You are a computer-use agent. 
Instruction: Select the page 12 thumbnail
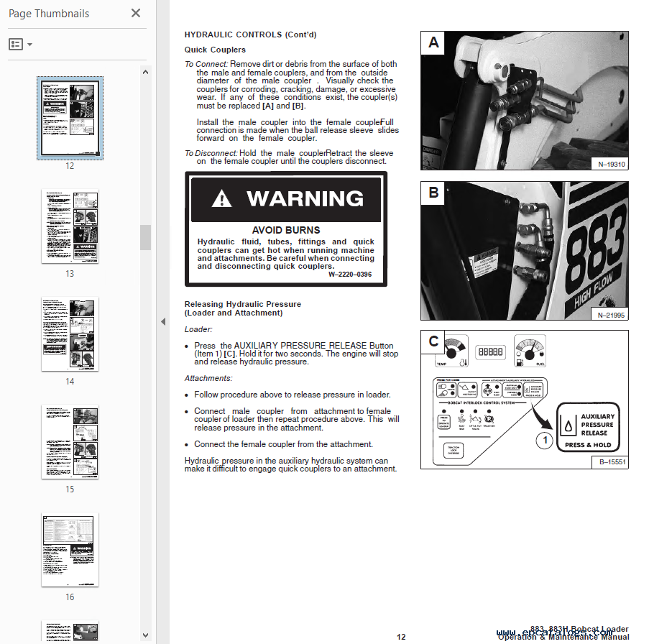(70, 118)
